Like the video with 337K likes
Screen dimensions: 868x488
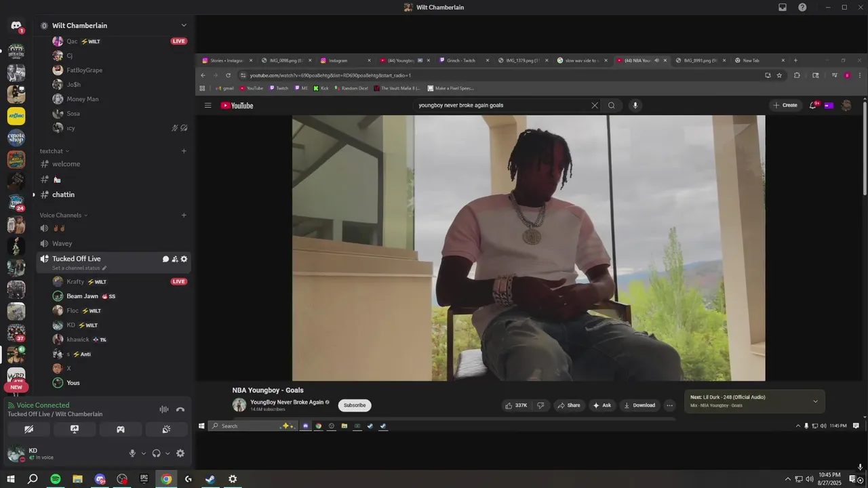point(516,405)
